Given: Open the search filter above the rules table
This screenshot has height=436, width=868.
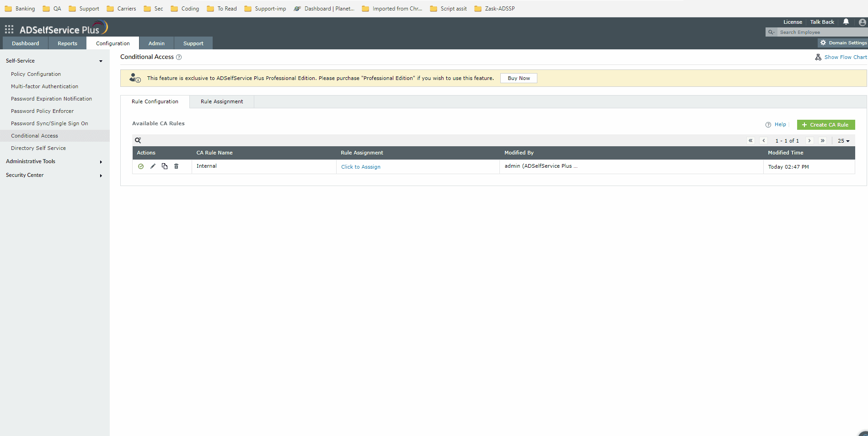Looking at the screenshot, I should [138, 140].
